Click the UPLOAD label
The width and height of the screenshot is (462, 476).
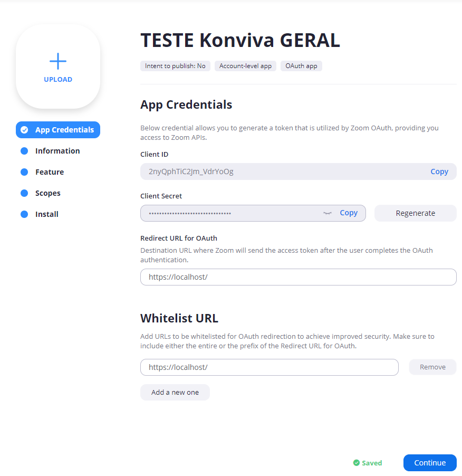point(58,80)
